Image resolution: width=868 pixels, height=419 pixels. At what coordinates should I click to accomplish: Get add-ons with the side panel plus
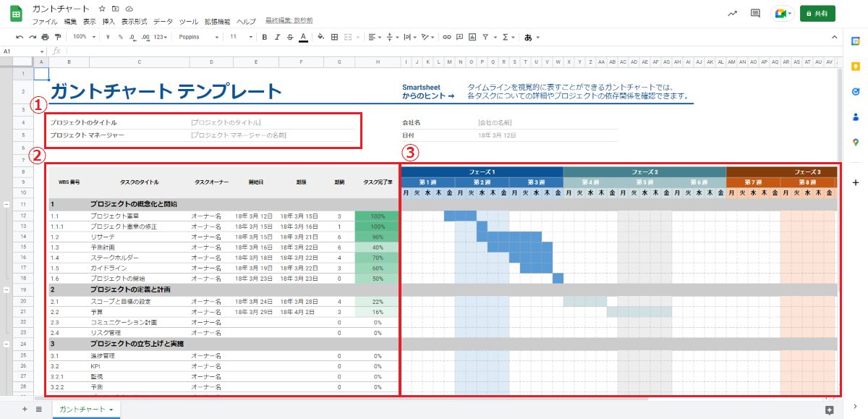856,182
